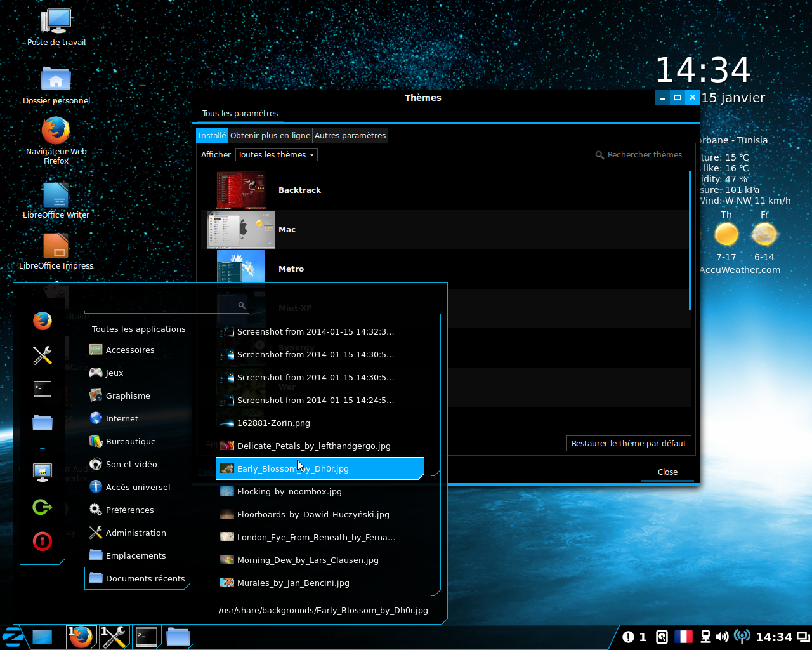Image resolution: width=812 pixels, height=650 pixels.
Task: Select Documents récents menu category
Action: point(138,578)
